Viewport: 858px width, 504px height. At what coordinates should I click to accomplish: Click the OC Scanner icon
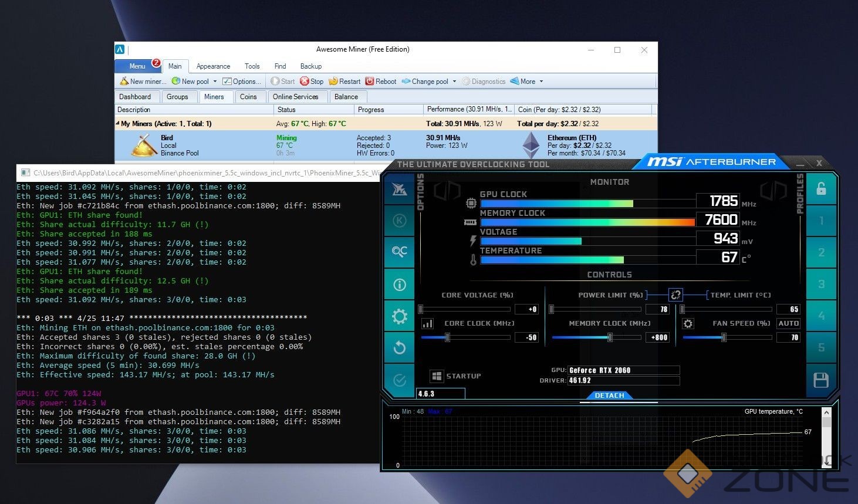pyautogui.click(x=400, y=252)
